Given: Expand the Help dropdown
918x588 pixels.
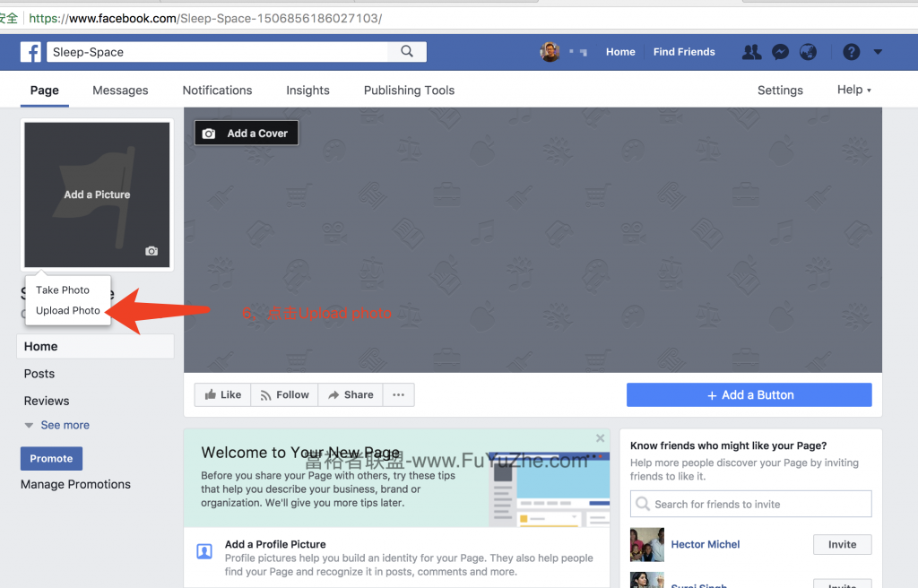Looking at the screenshot, I should coord(854,90).
